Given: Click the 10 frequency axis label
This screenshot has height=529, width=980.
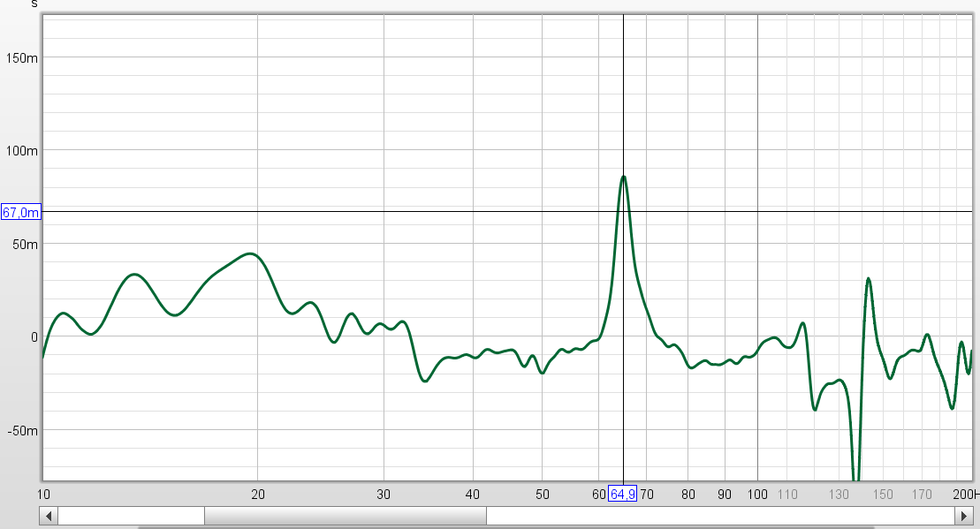Looking at the screenshot, I should 43,495.
